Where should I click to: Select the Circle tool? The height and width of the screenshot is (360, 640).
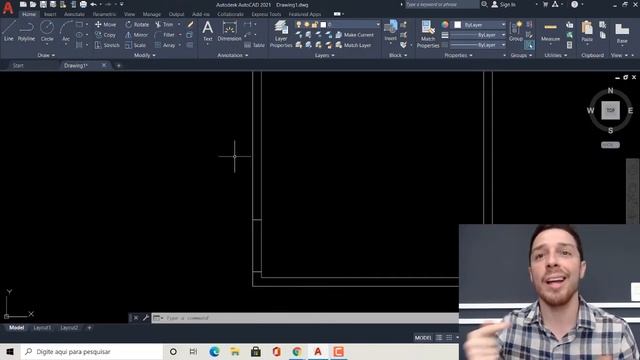47,31
